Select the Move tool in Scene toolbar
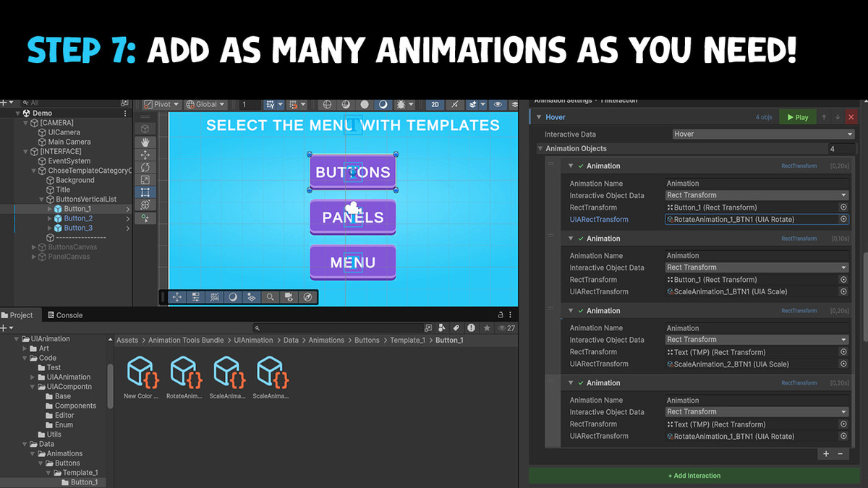The width and height of the screenshot is (868, 488). coord(145,155)
